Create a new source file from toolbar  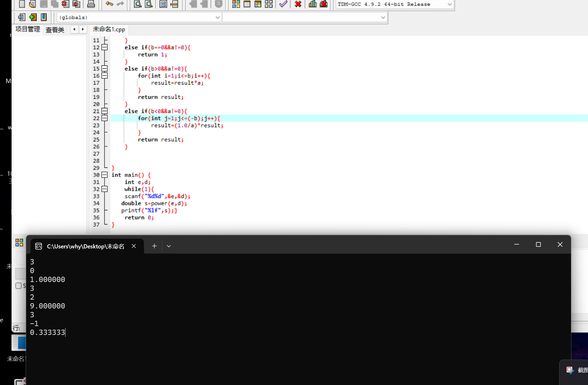pos(22,4)
